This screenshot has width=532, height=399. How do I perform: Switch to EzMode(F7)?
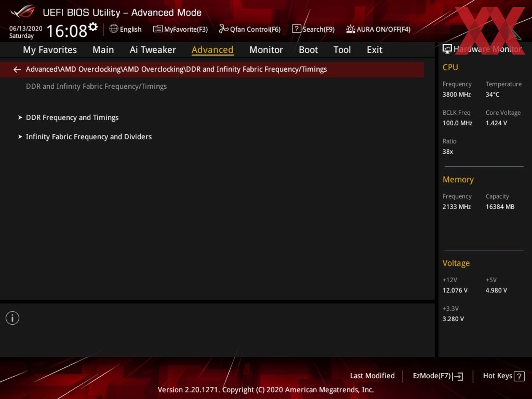432,376
